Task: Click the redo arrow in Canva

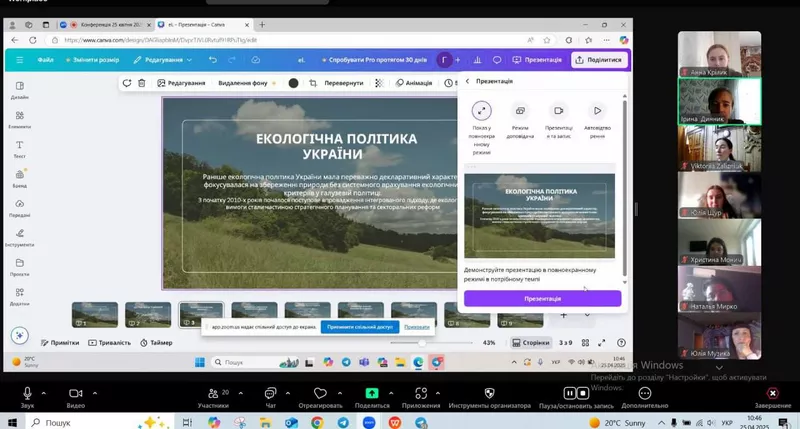Action: pos(232,60)
